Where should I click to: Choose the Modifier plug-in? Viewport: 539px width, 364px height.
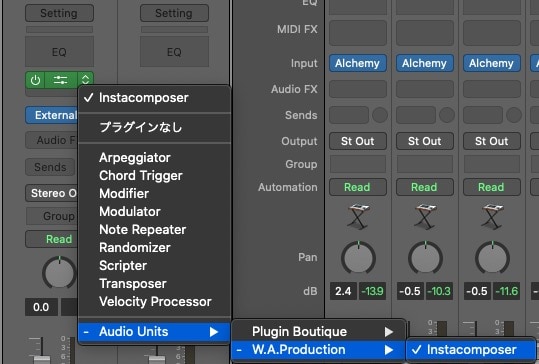pyautogui.click(x=154, y=194)
